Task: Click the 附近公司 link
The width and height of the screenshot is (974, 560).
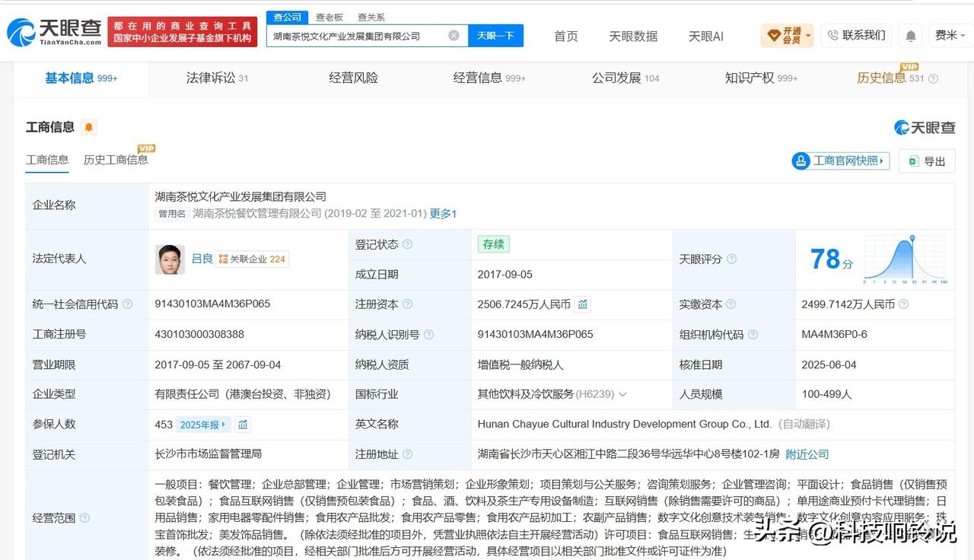Action: 807,454
